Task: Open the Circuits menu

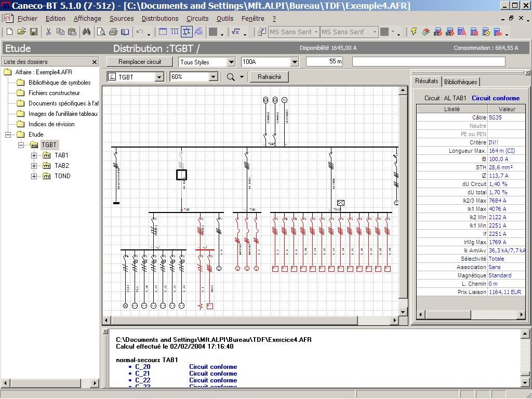Action: [197, 18]
